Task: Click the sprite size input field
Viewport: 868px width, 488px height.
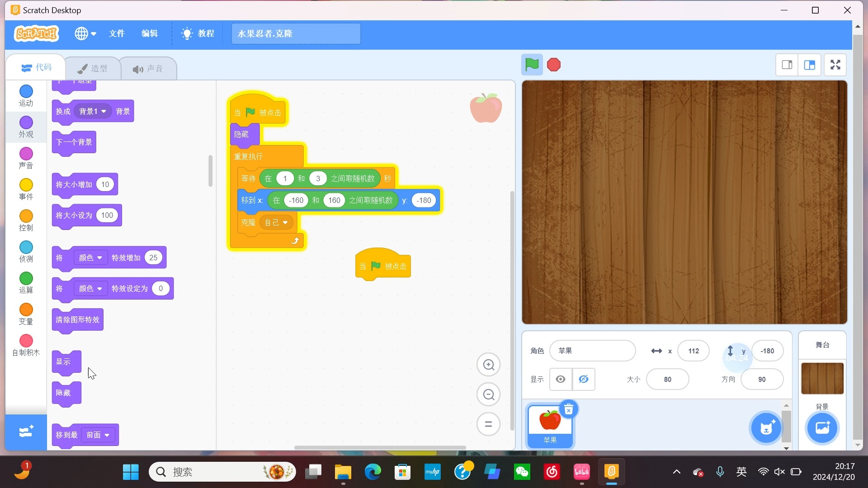Action: tap(667, 379)
